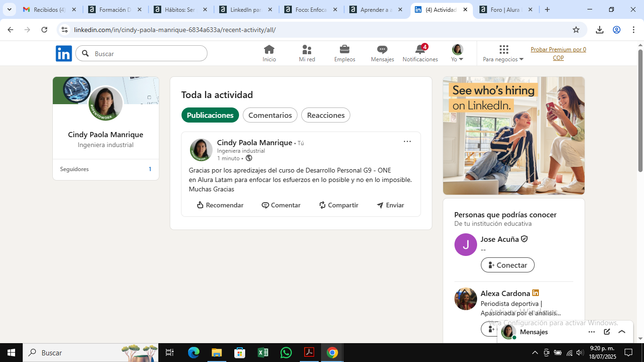Screen dimensions: 644x362
Task: Open the Chrome tab search dropdown
Action: pyautogui.click(x=9, y=9)
